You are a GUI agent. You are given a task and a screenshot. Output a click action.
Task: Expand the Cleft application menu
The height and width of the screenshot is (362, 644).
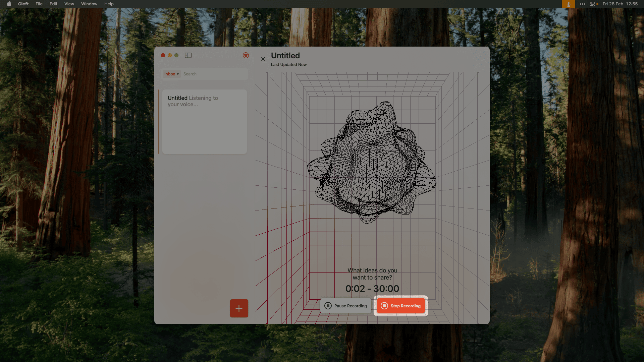(x=23, y=4)
